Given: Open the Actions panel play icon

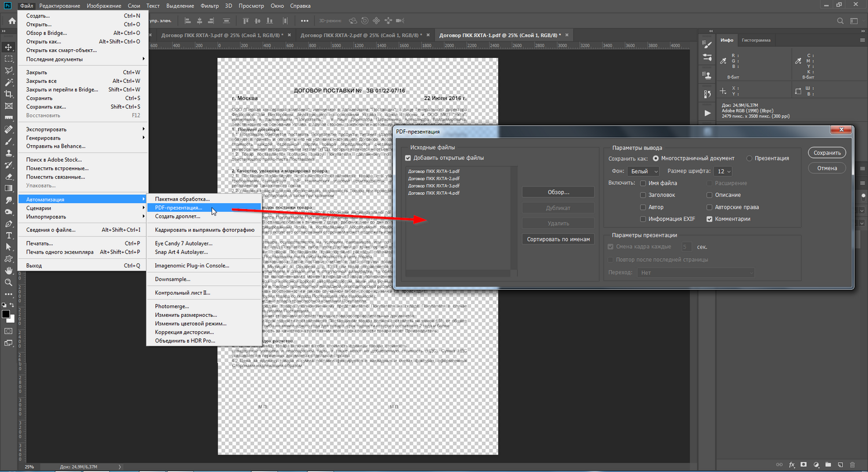Looking at the screenshot, I should tap(707, 113).
